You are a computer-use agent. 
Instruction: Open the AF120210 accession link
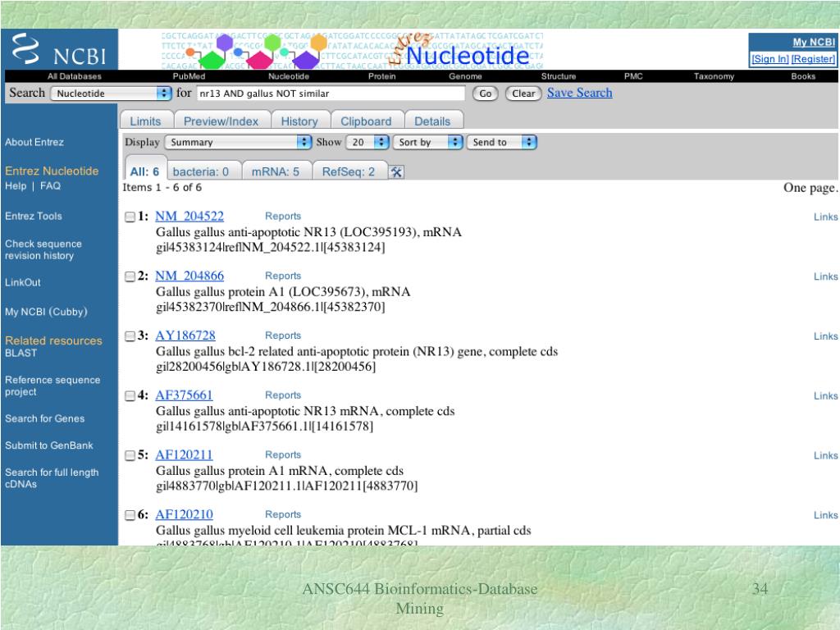185,514
